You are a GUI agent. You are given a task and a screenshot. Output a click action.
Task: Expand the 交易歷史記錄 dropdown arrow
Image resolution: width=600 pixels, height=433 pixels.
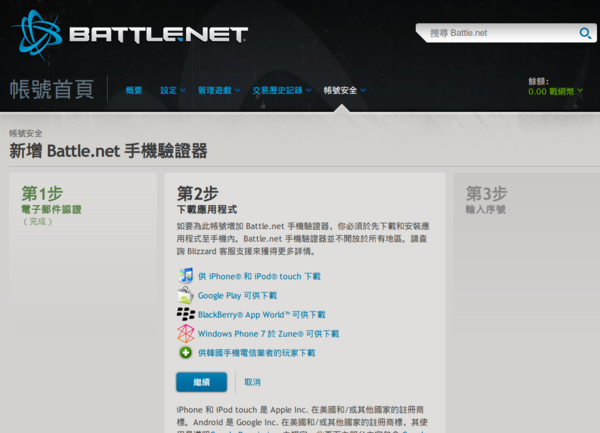coord(309,91)
